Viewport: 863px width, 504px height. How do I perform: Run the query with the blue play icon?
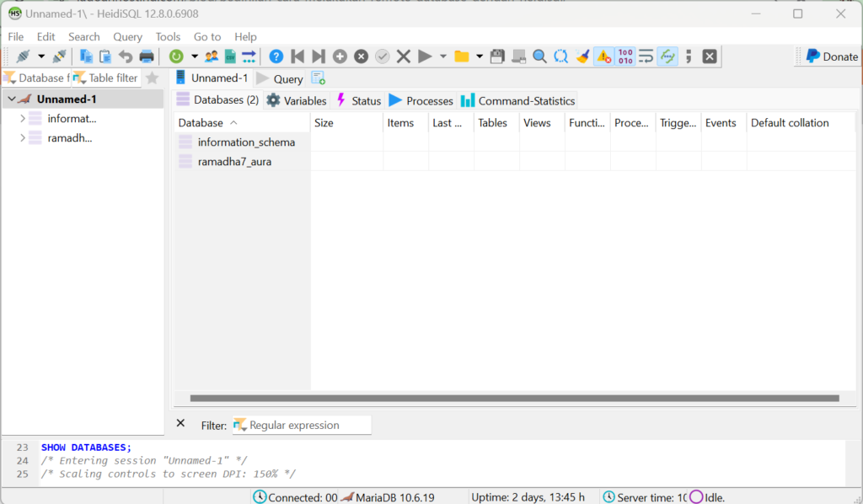pyautogui.click(x=424, y=56)
